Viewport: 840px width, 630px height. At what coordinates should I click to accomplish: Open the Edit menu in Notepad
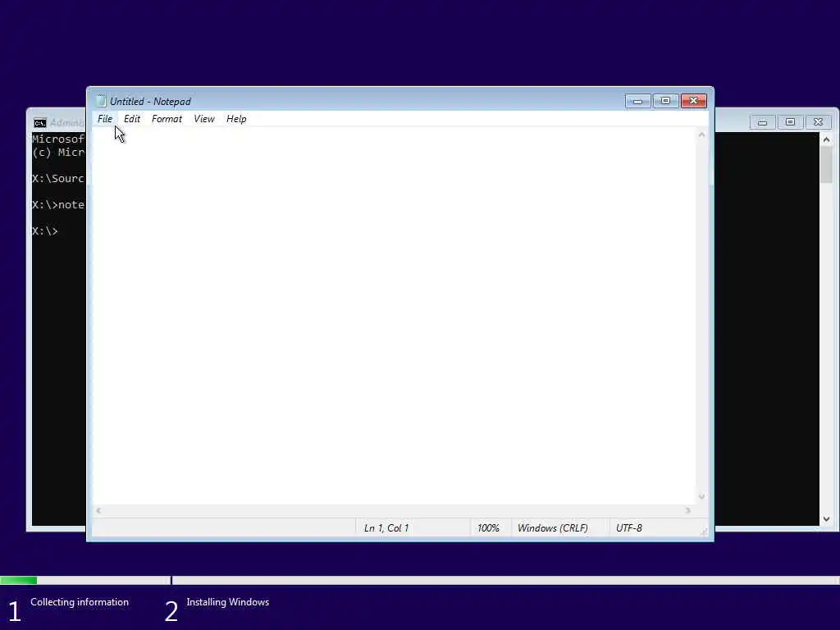click(132, 119)
